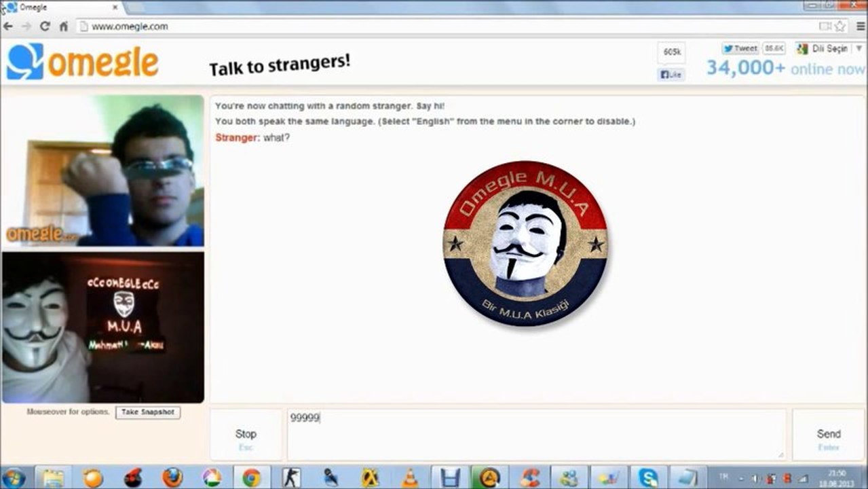The height and width of the screenshot is (489, 868).
Task: Click the browser forward arrow
Action: coord(26,26)
